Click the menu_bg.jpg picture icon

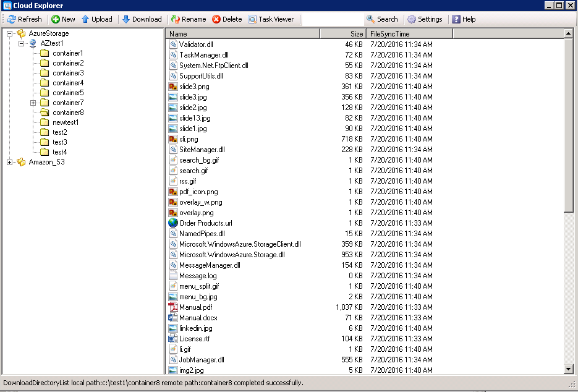(173, 297)
